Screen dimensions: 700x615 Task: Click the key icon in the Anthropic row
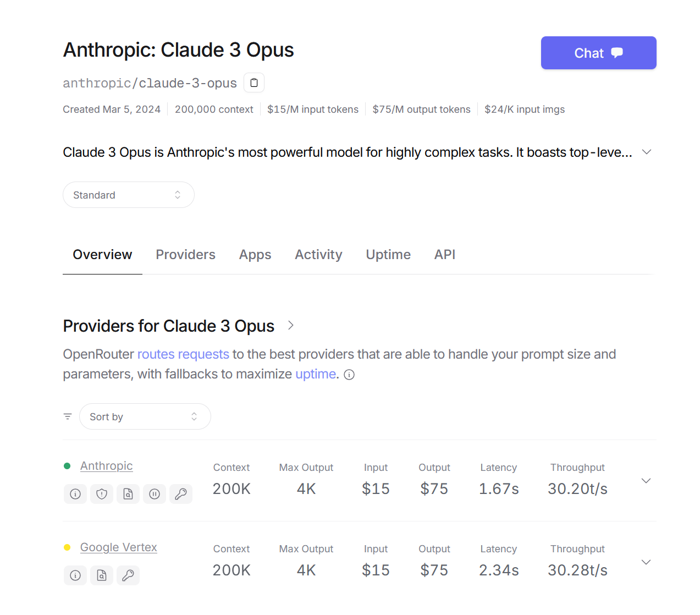[181, 494]
